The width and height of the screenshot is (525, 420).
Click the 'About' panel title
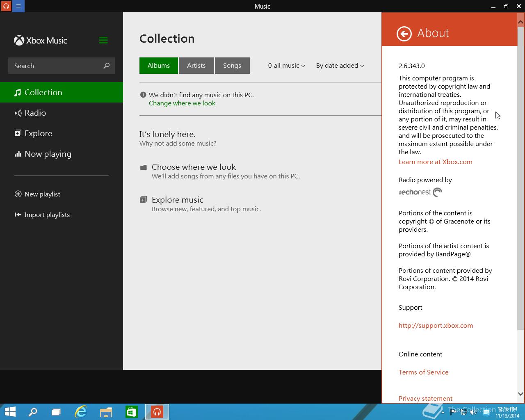tap(433, 33)
